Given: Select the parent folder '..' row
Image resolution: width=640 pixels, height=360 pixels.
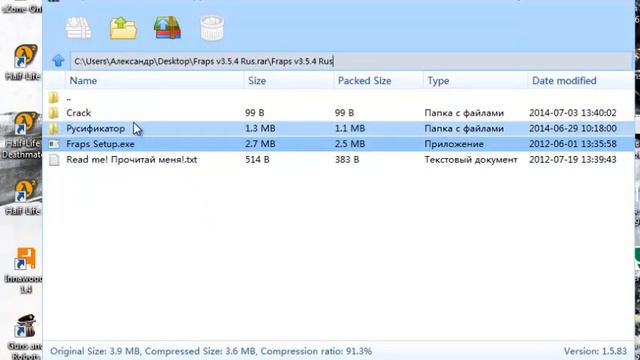Looking at the screenshot, I should tap(339, 98).
